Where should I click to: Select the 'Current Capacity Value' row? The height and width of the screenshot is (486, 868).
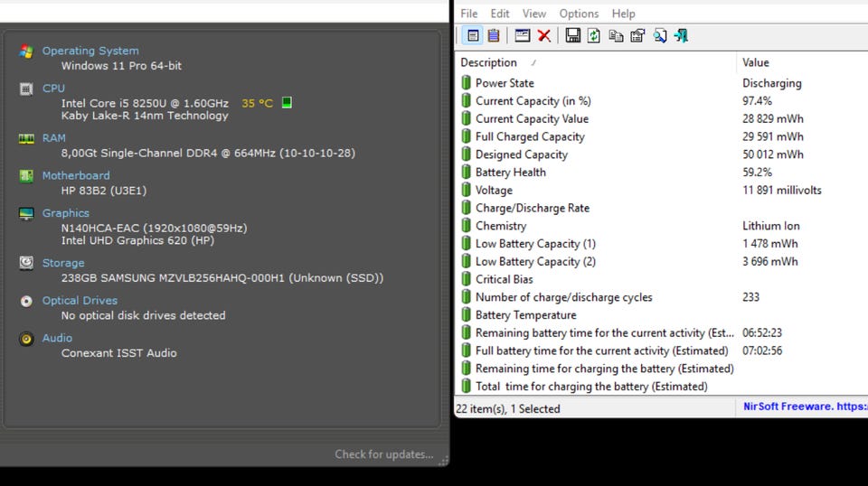pyautogui.click(x=662, y=118)
